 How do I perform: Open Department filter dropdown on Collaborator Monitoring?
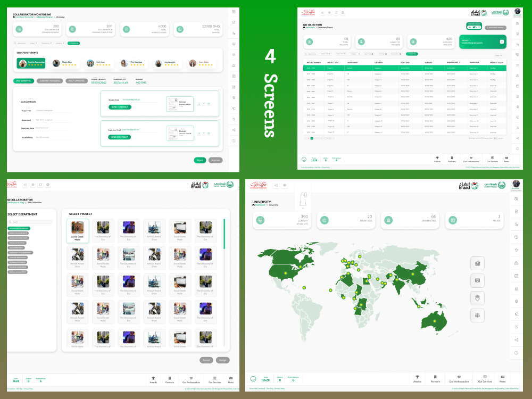click(x=46, y=43)
